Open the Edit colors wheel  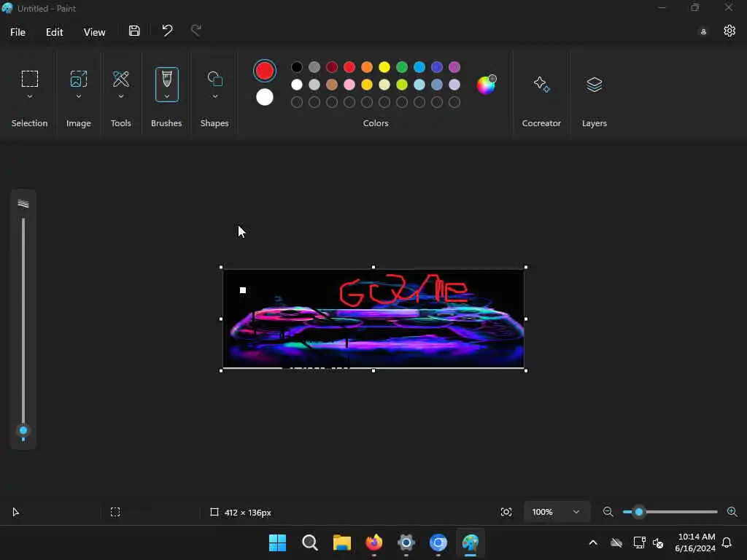click(x=487, y=85)
